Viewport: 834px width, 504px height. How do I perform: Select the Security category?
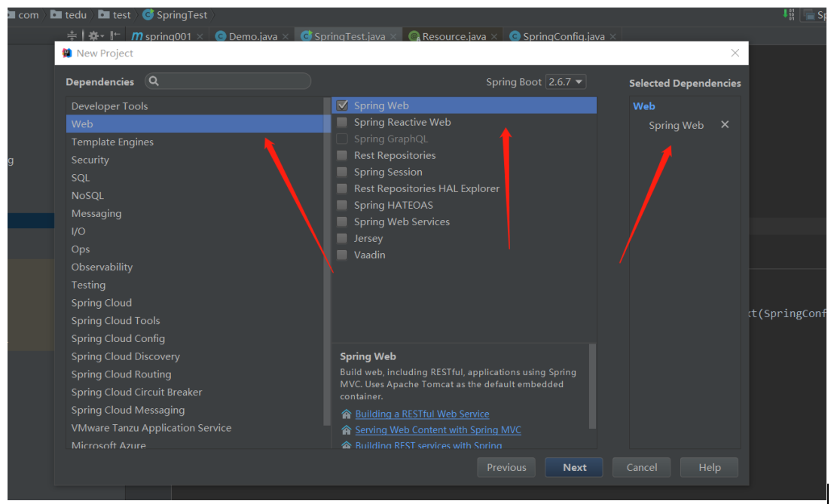point(194,160)
